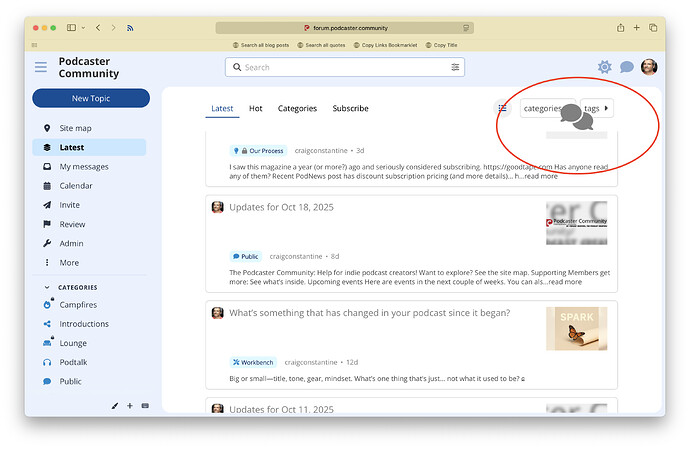The width and height of the screenshot is (690, 449).
Task: Toggle the Safari sidebar button
Action: coord(71,28)
